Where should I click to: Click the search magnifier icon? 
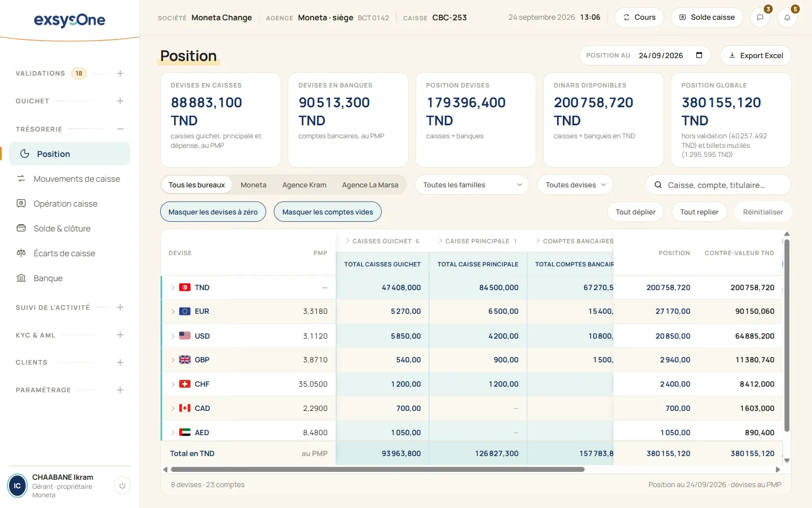[x=657, y=185]
